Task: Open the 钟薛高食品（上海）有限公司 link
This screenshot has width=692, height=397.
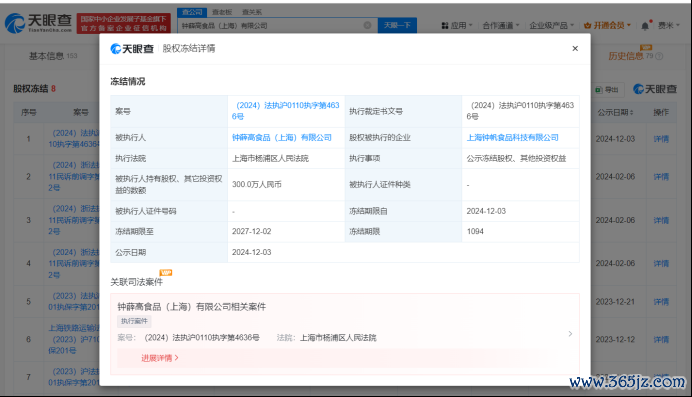Action: click(x=282, y=138)
